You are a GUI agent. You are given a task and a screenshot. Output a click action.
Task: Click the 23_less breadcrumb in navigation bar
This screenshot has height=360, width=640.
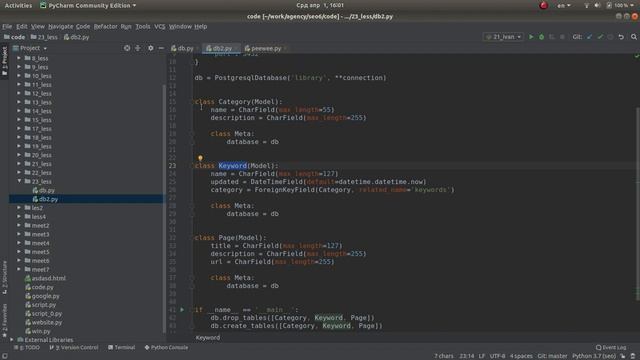pos(44,37)
